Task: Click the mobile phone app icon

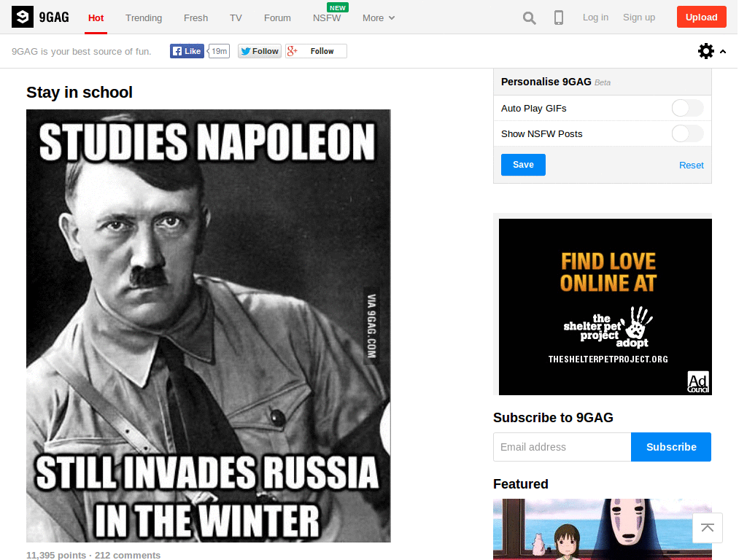Action: click(x=559, y=18)
